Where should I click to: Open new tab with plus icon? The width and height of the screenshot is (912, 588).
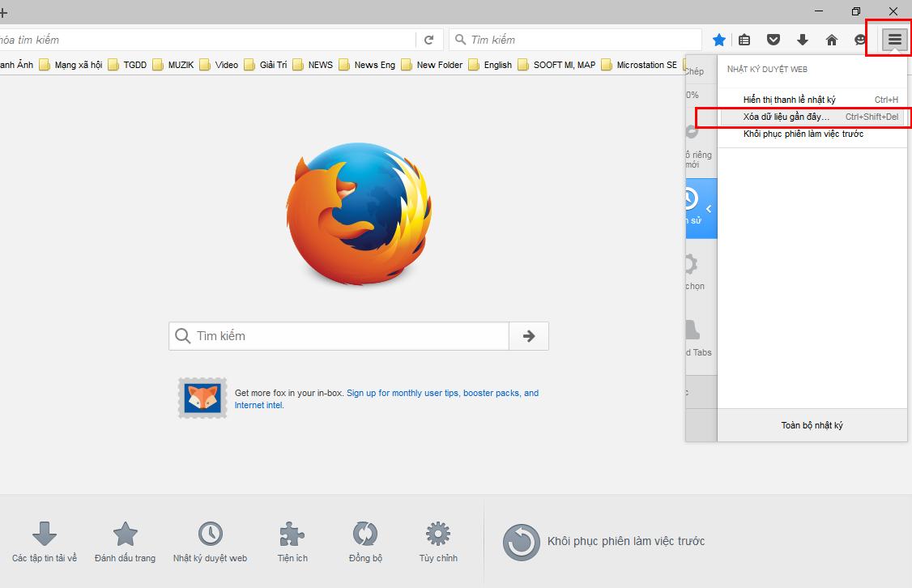coord(3,11)
